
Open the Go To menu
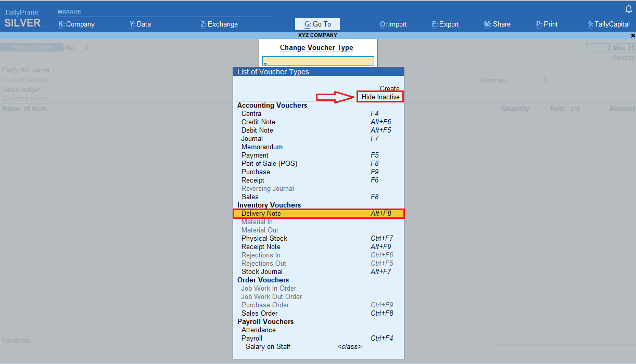coord(317,24)
